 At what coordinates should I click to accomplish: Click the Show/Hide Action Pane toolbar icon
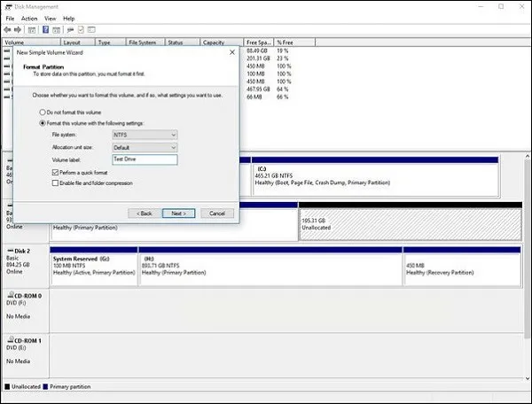point(57,30)
